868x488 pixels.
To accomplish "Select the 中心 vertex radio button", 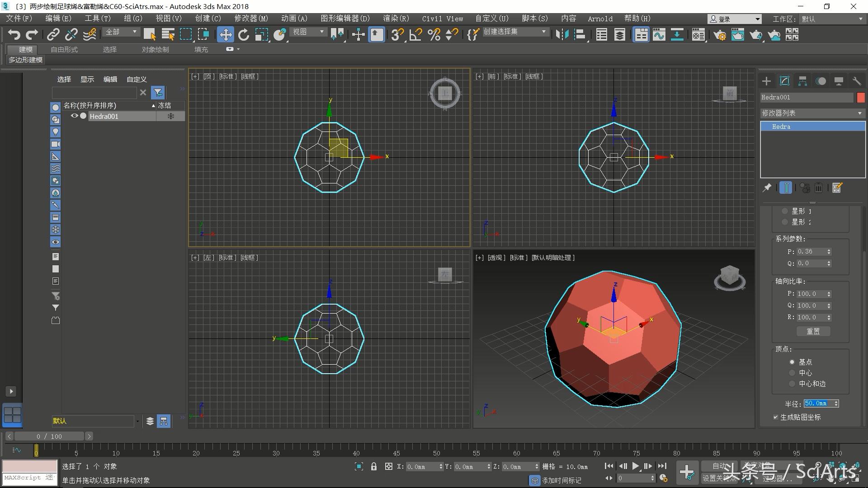I will pos(792,373).
